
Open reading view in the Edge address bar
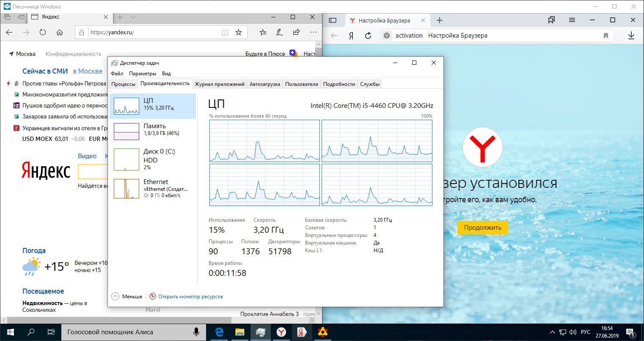[x=225, y=32]
